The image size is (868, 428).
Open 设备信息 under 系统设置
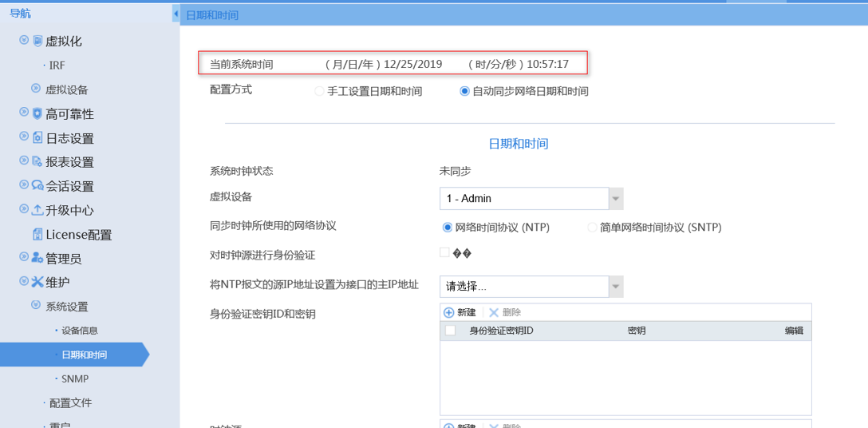pos(79,331)
